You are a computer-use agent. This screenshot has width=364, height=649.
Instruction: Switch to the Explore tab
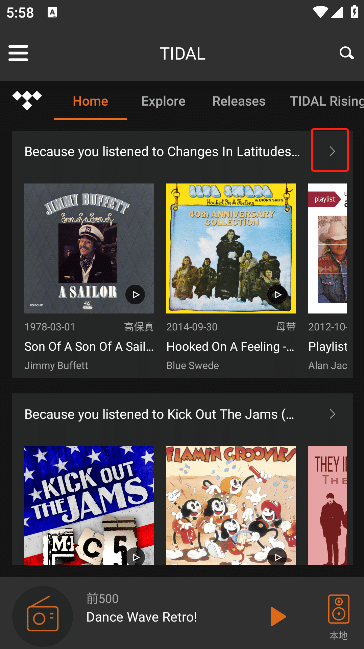click(x=163, y=101)
